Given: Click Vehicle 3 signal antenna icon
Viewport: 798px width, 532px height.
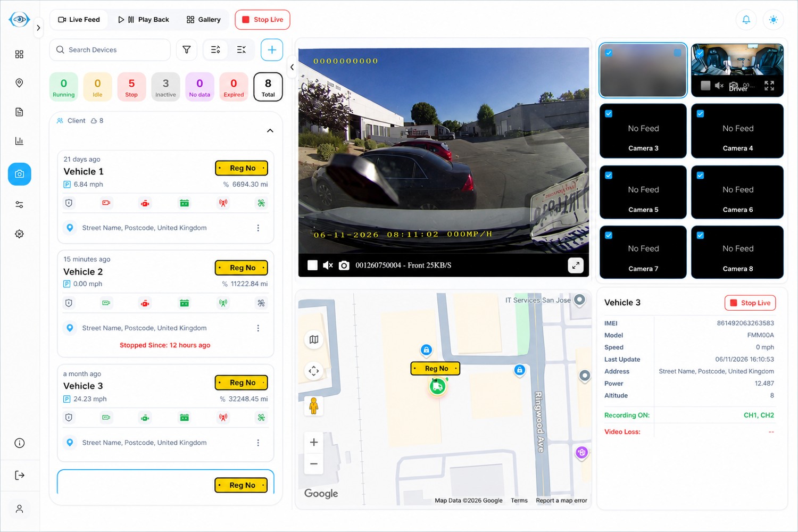Looking at the screenshot, I should pyautogui.click(x=223, y=418).
